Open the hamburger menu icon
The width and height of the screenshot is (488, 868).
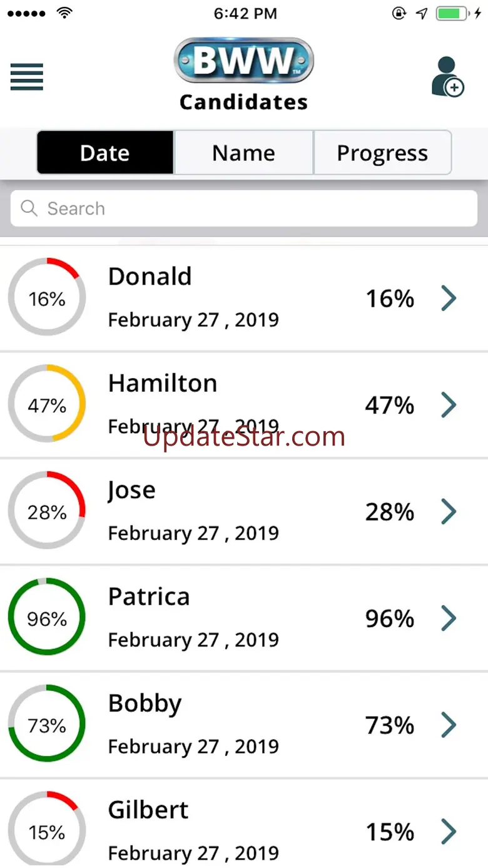27,77
